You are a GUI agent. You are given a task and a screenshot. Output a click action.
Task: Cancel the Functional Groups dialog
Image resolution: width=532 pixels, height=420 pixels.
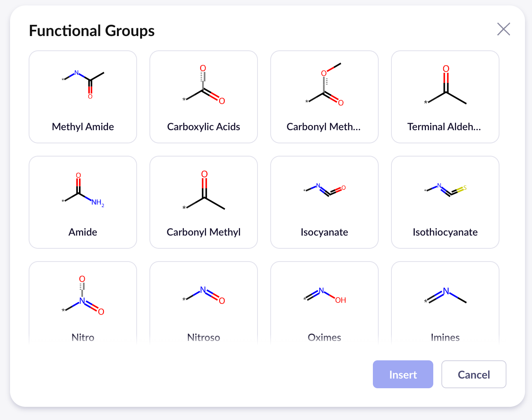474,374
